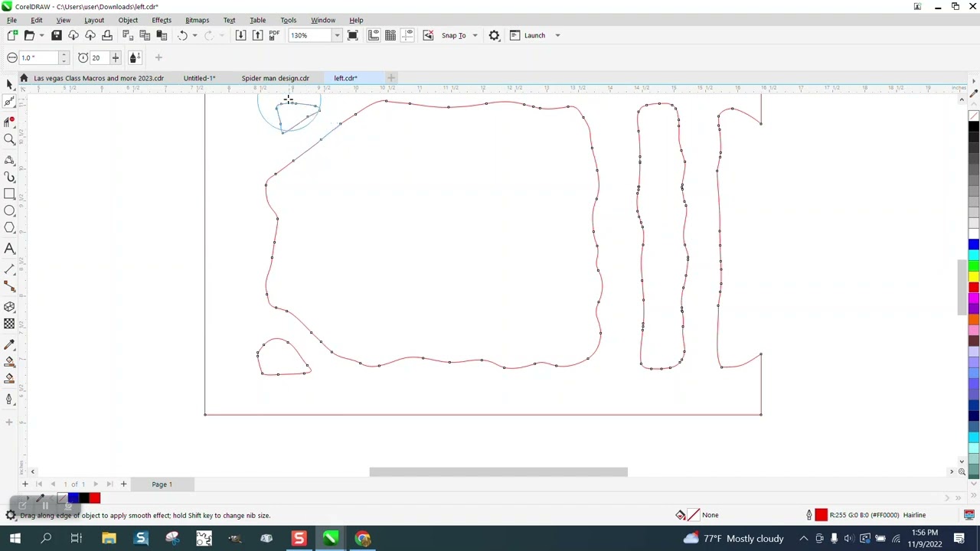Open the undo history dropdown arrow
Viewport: 980px width, 551px height.
tap(194, 35)
